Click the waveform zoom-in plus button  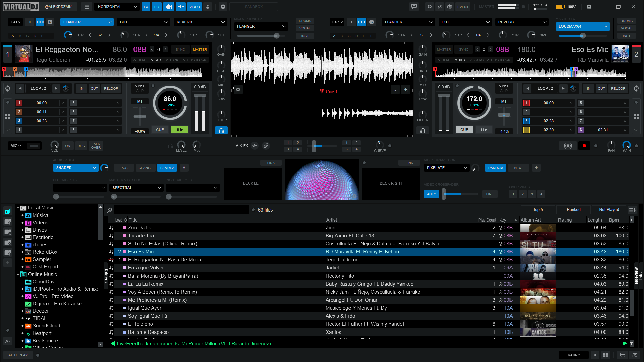(x=406, y=89)
